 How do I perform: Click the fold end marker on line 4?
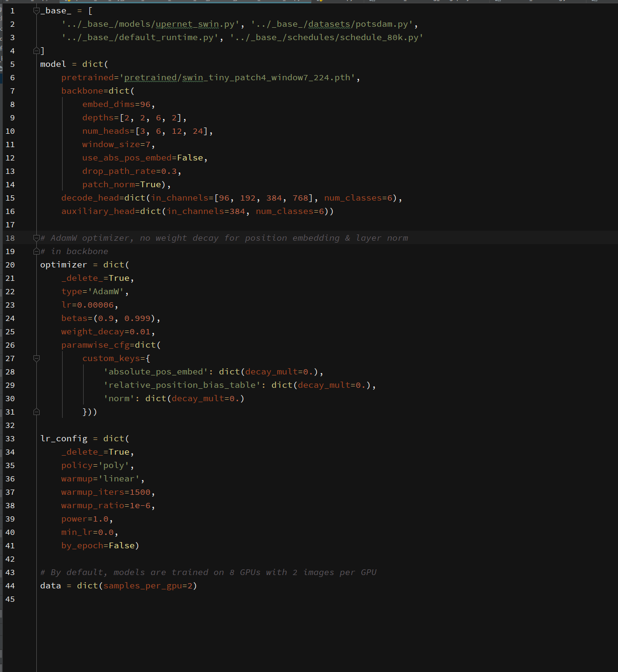coord(37,50)
